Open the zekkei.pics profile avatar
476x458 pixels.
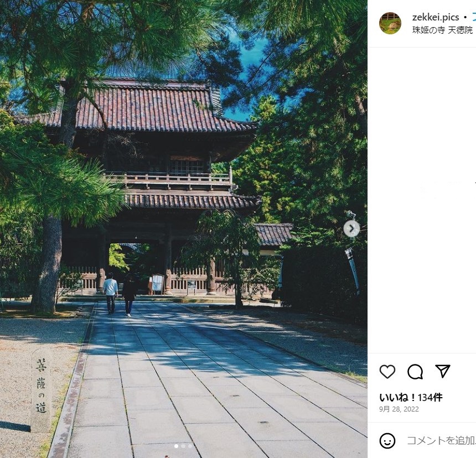point(390,23)
